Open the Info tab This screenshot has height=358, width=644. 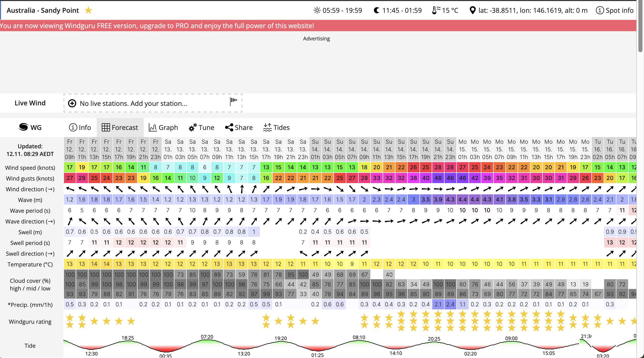pos(80,127)
